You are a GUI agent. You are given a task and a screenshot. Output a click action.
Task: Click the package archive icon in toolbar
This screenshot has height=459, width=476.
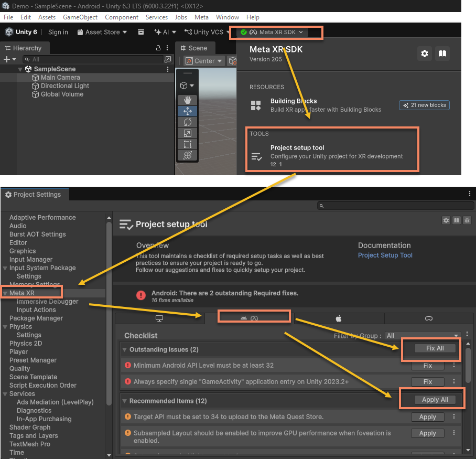[141, 32]
